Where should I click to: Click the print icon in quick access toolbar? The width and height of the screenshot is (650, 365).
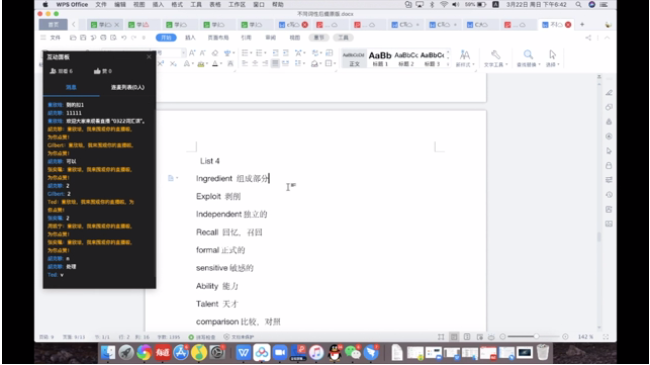click(x=103, y=38)
